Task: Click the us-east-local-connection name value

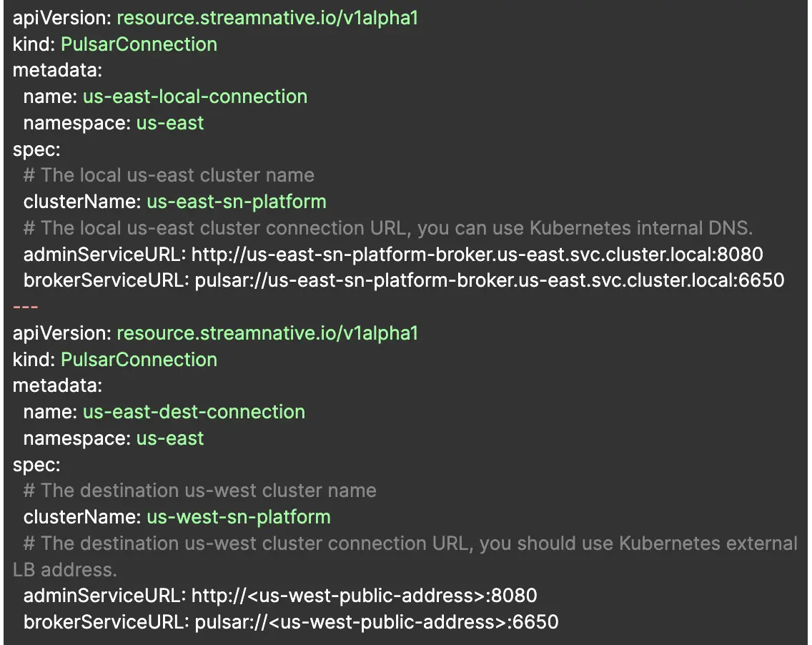Action: [x=195, y=97]
